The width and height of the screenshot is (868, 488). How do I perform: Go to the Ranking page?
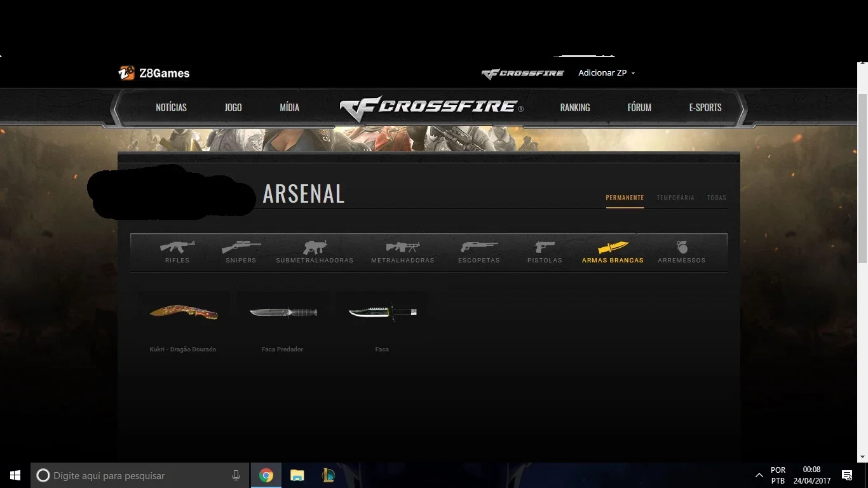575,107
